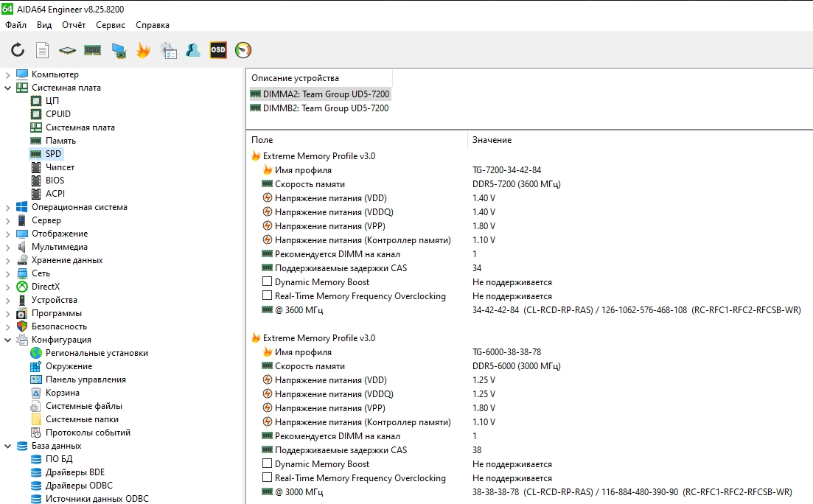Screen dimensions: 813x504
Task: Click the globe regional settings icon
Action: pos(36,353)
